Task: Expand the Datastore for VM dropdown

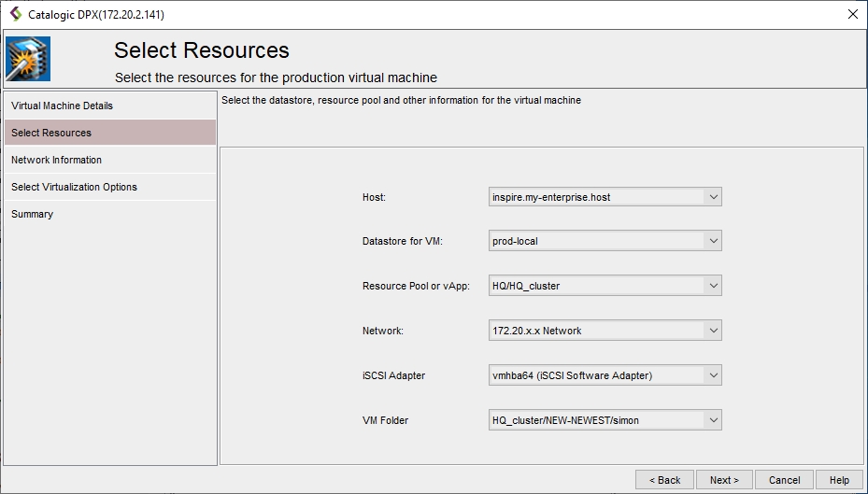Action: click(713, 242)
